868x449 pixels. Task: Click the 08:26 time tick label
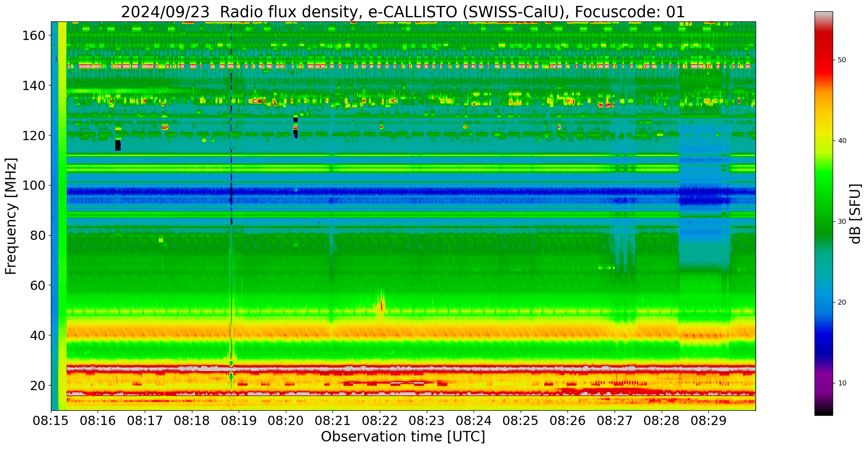tap(568, 420)
